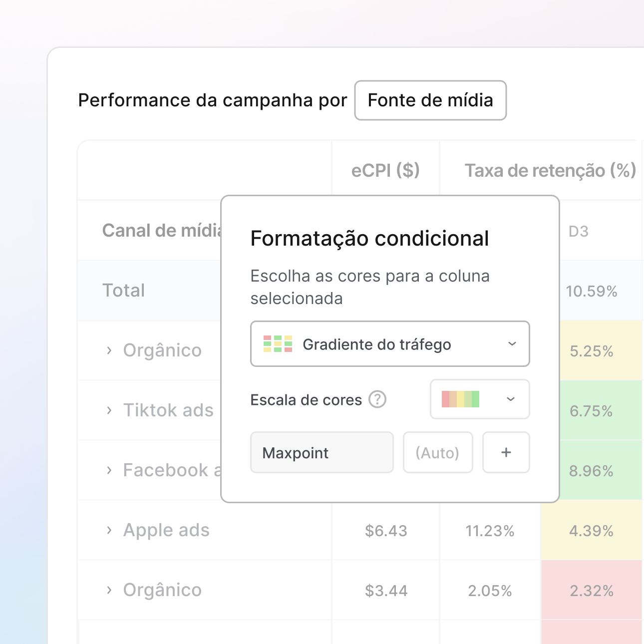Image resolution: width=644 pixels, height=644 pixels.
Task: Click the help icon beside Escala de cores
Action: tap(377, 400)
